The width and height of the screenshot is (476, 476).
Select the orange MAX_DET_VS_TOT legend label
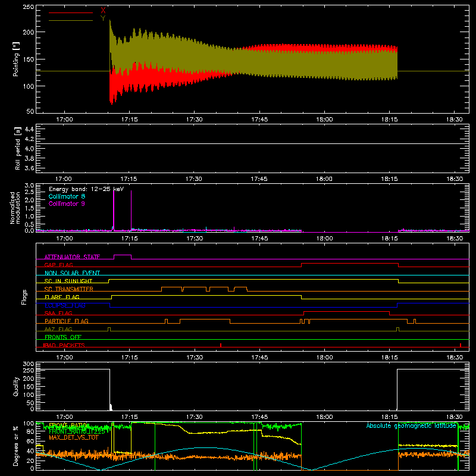pyautogui.click(x=73, y=437)
